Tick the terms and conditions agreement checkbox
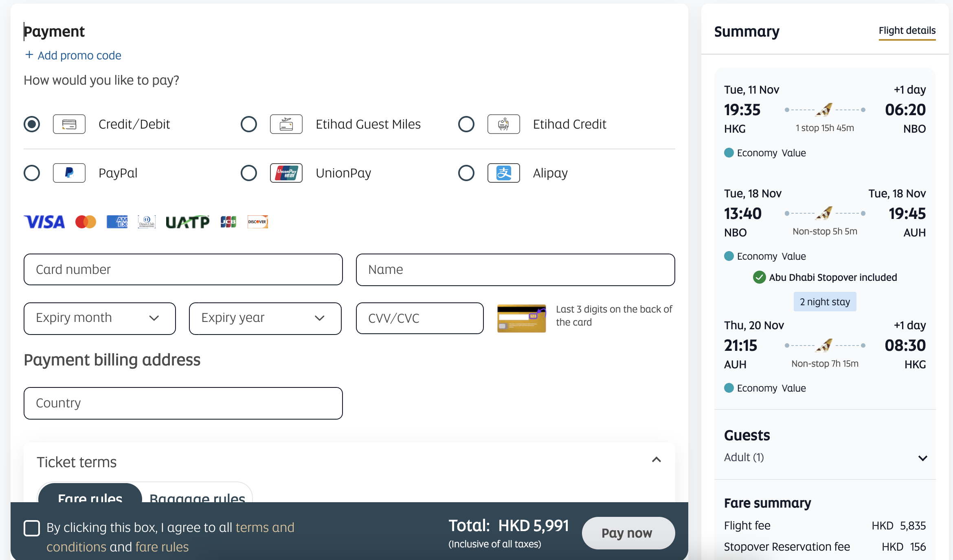The width and height of the screenshot is (953, 560). coord(32,528)
